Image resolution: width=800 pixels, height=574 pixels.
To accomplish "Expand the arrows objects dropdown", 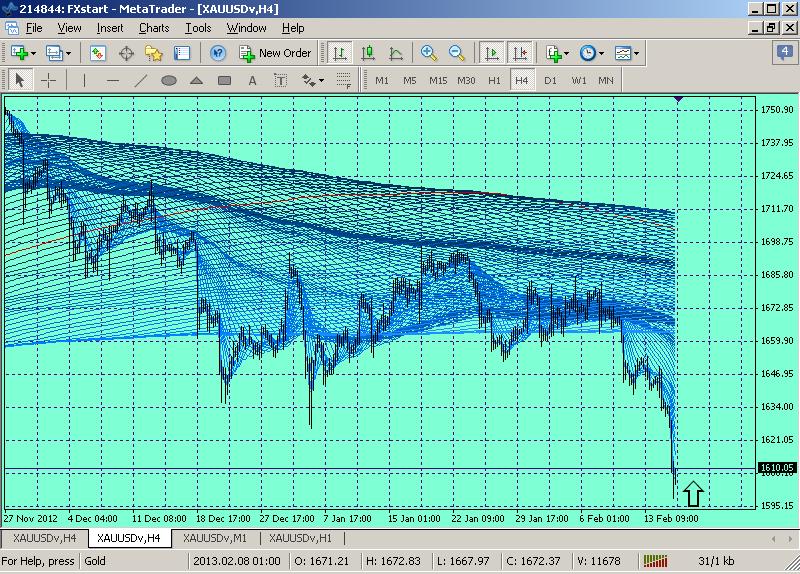I will pyautogui.click(x=321, y=80).
